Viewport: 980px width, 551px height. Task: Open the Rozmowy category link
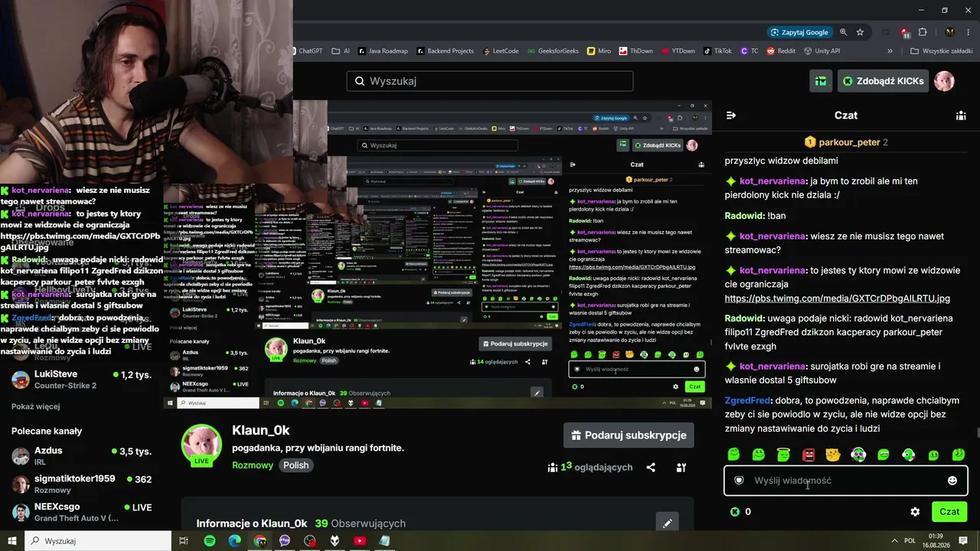click(x=253, y=465)
